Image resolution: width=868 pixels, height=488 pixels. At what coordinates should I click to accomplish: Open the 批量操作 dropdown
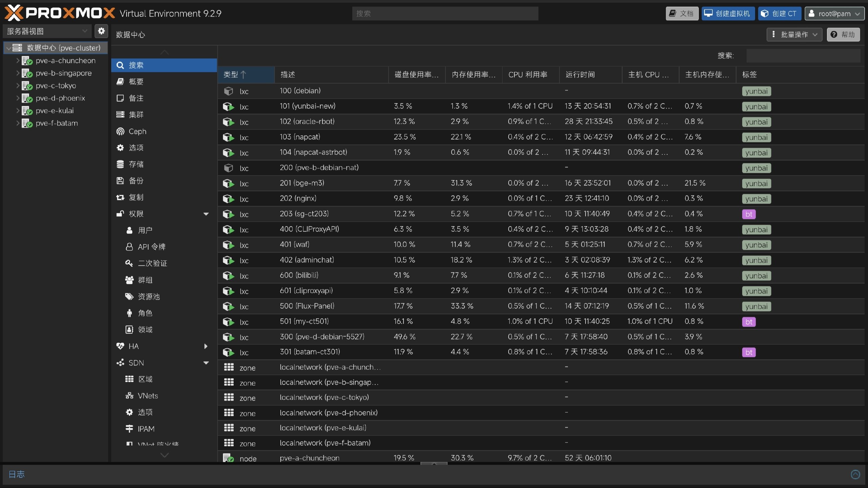pyautogui.click(x=794, y=35)
